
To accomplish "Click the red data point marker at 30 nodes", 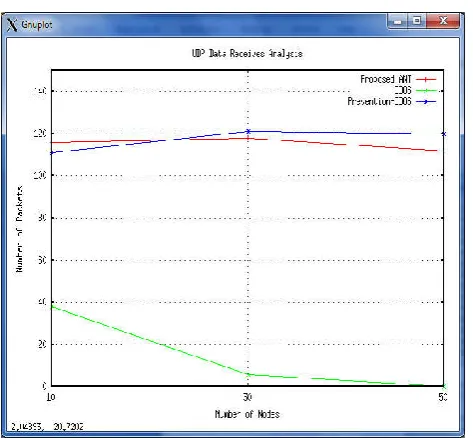I will (248, 138).
